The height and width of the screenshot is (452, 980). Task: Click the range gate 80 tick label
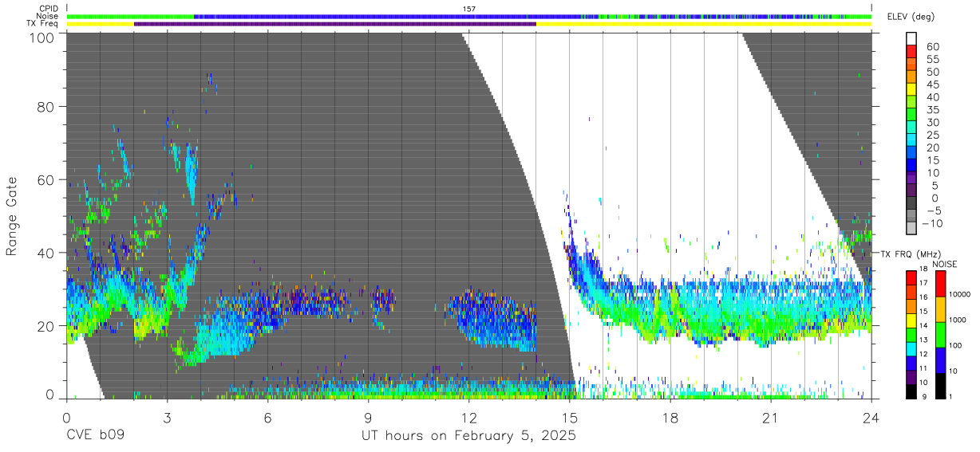pos(47,107)
